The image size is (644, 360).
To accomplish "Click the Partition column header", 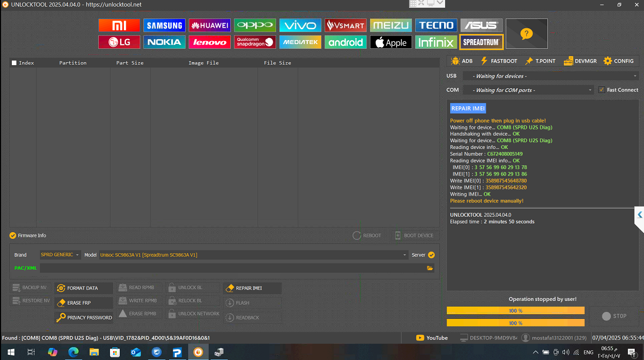I will (x=73, y=63).
